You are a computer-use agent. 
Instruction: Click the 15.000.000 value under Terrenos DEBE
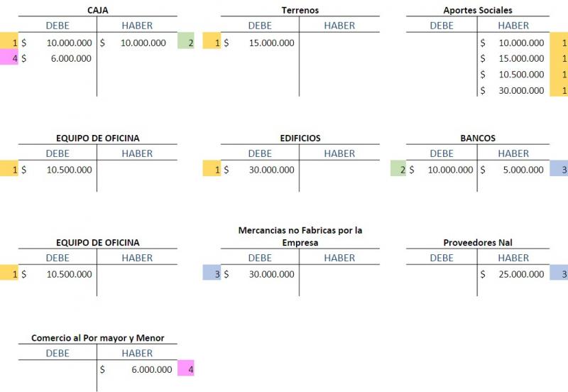[x=271, y=43]
